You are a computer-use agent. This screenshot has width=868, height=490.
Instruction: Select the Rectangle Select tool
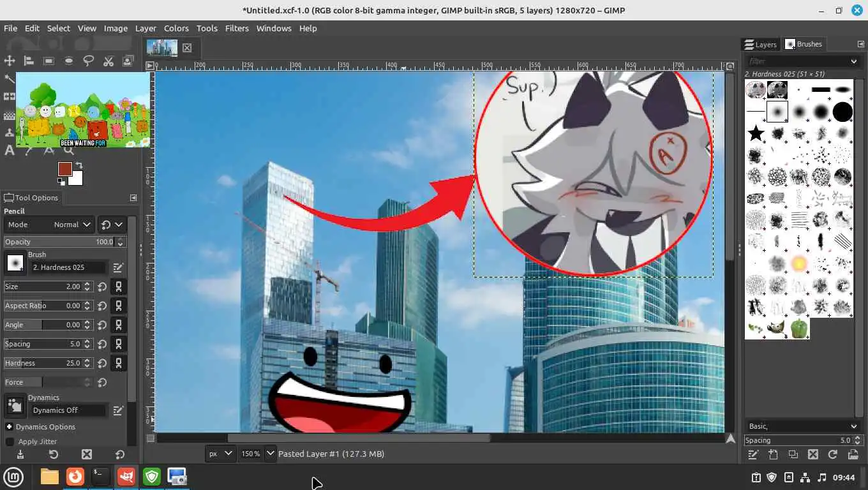pos(49,61)
